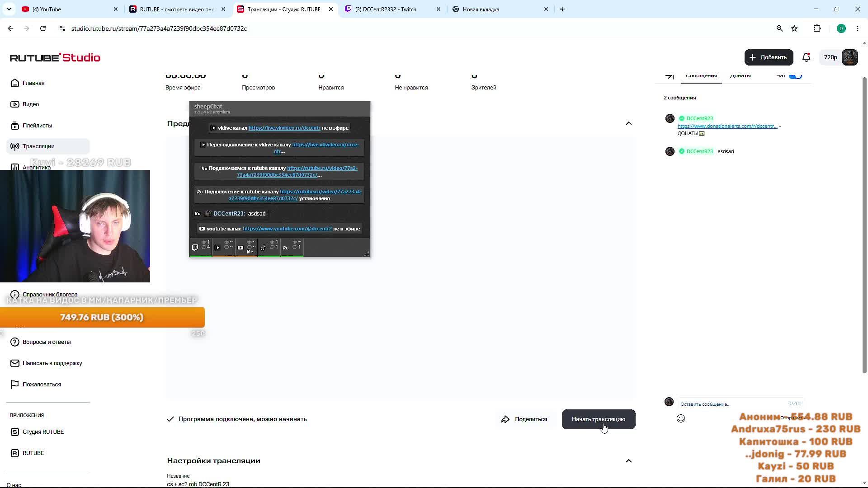The width and height of the screenshot is (868, 488).
Task: Switch to the Сообщения chat tab
Action: (701, 76)
